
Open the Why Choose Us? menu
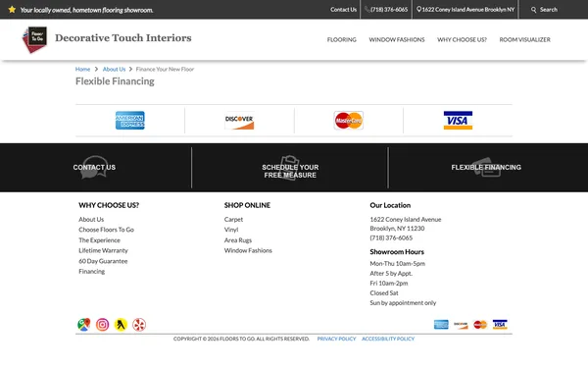(x=462, y=40)
